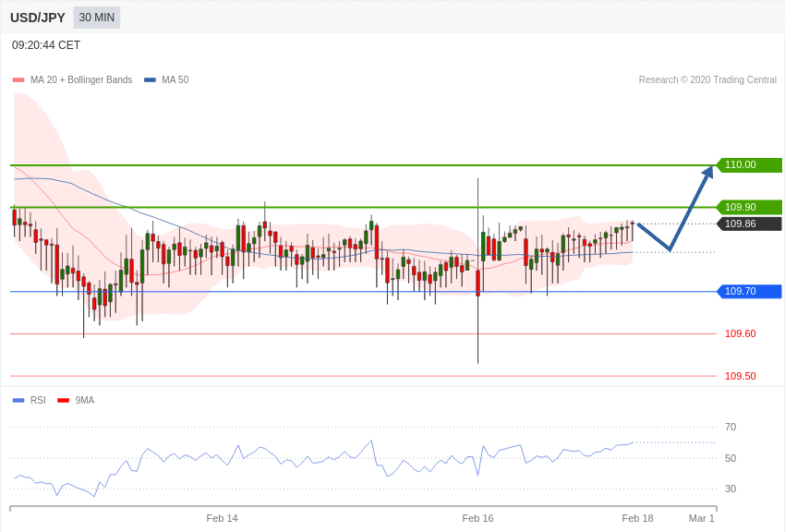Click the RSI legend label
The height and width of the screenshot is (532, 785).
[x=38, y=400]
